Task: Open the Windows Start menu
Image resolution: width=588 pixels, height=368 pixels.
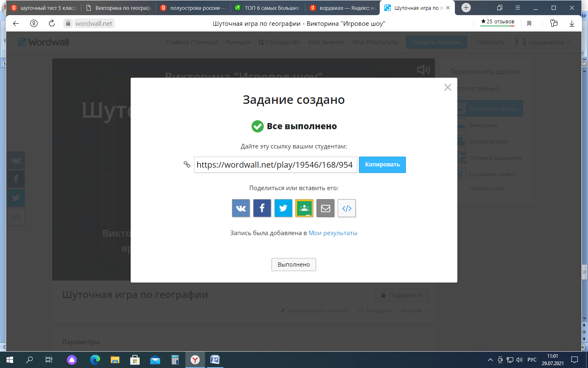Action: pos(10,360)
